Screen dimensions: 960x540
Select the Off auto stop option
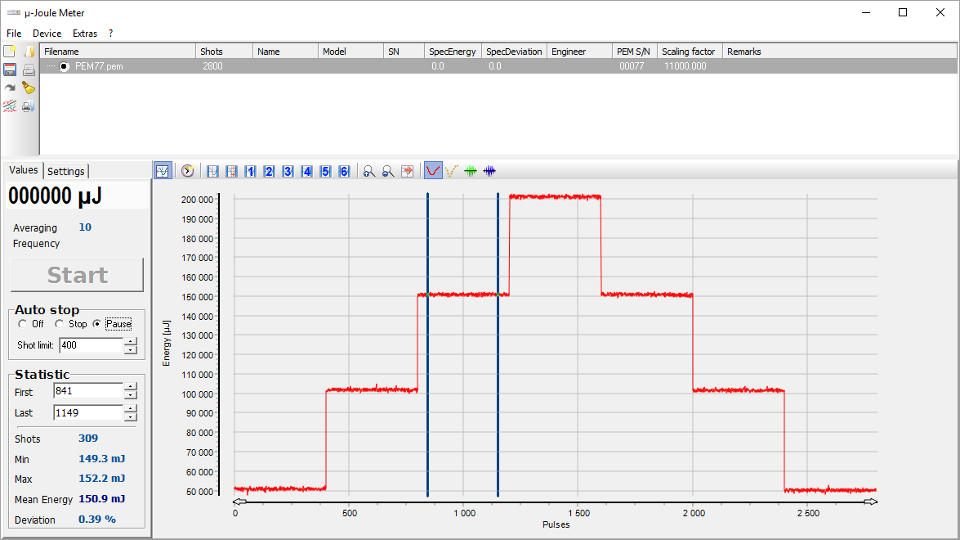point(23,324)
